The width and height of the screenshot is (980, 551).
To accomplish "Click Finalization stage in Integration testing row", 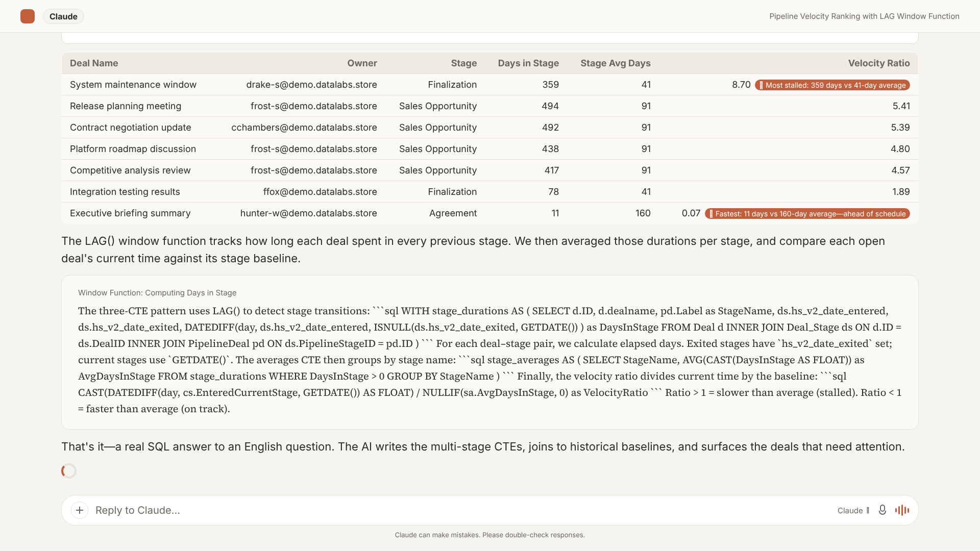I will pos(452,192).
